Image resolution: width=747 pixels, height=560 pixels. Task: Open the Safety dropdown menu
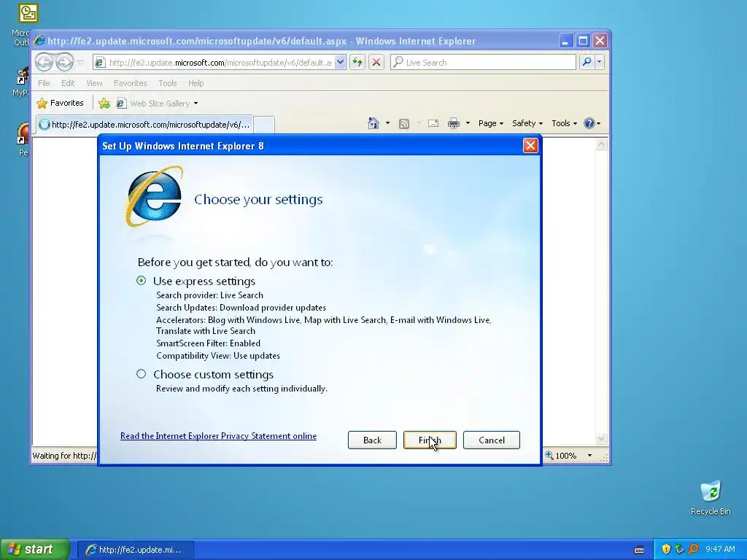527,123
